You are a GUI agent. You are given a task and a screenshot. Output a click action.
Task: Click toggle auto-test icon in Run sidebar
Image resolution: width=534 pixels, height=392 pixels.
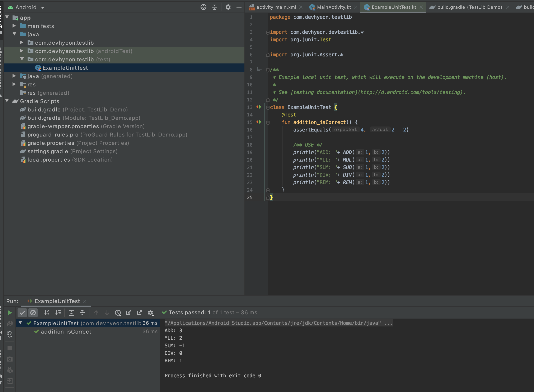click(x=10, y=334)
